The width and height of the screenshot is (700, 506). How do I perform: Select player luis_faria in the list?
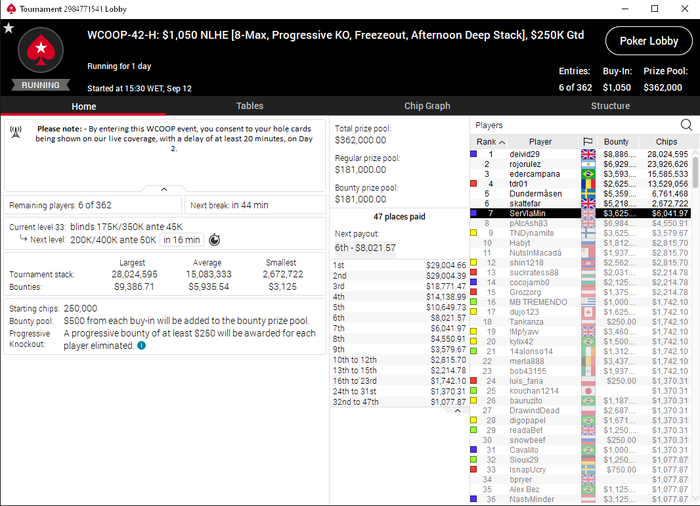tap(580, 381)
